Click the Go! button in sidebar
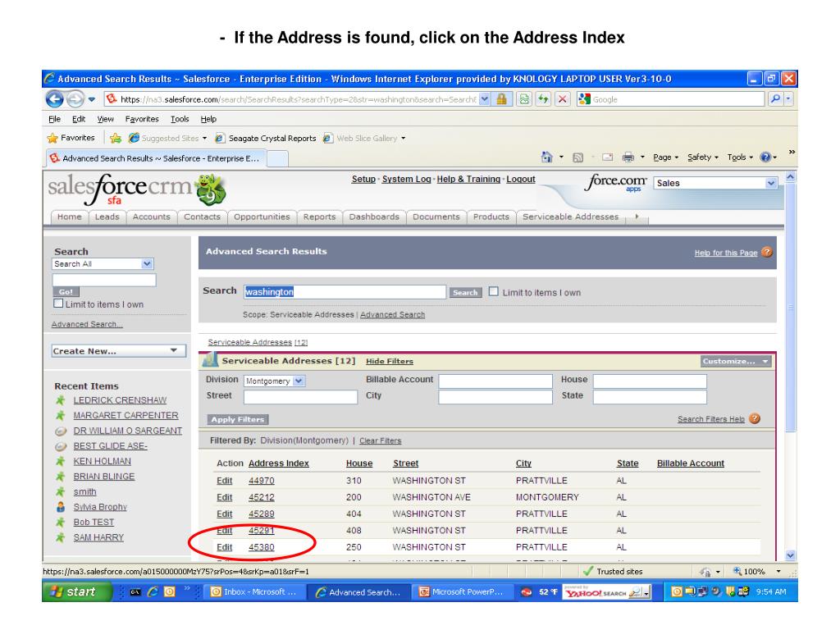 point(66,292)
